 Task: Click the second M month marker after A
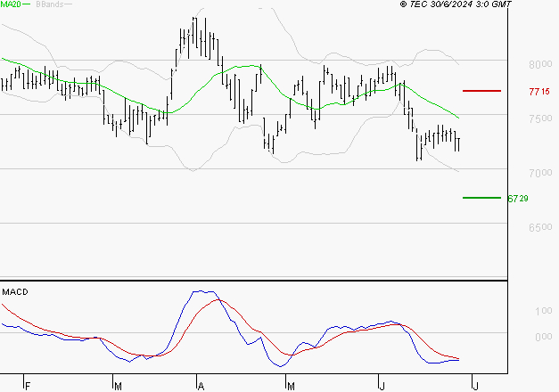[x=291, y=386]
